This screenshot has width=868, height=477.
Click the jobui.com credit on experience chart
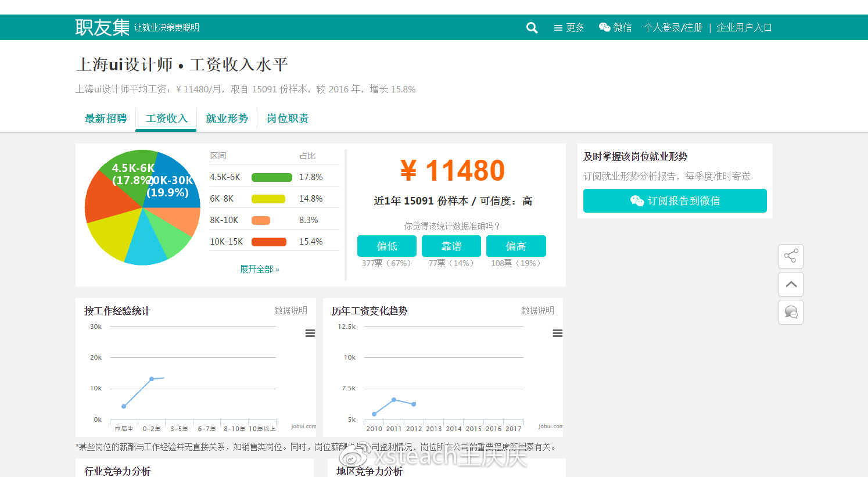[303, 426]
